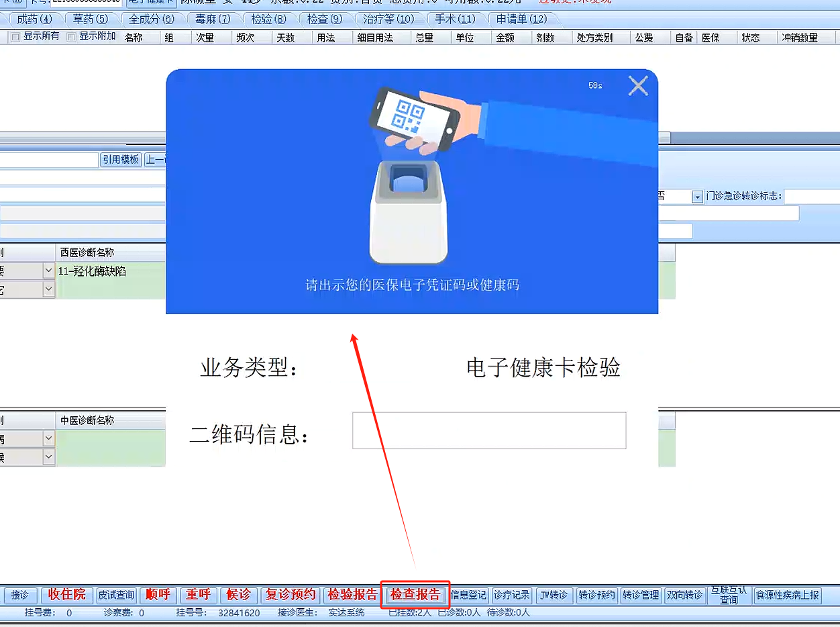This screenshot has width=840, height=627.
Task: Click the JW转诊 button
Action: pyautogui.click(x=554, y=595)
